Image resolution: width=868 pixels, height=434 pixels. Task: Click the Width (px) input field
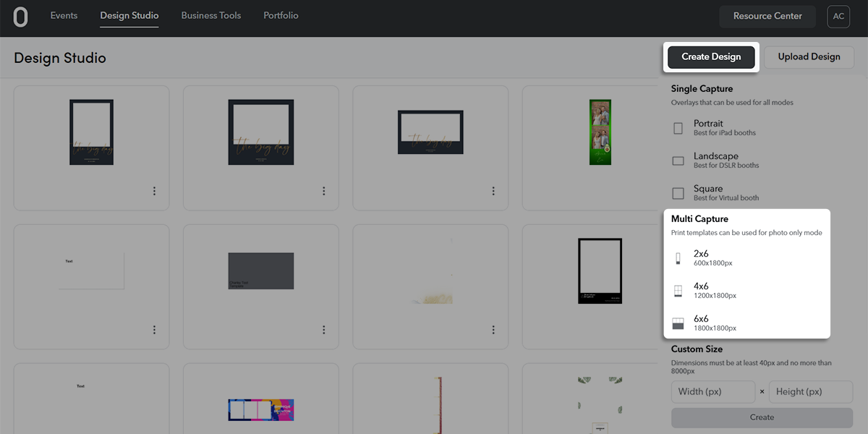click(x=712, y=391)
